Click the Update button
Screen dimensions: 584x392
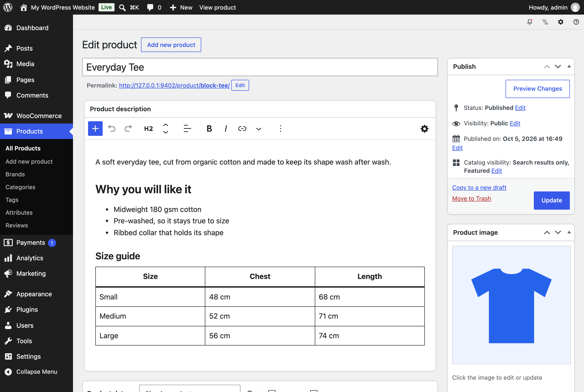click(551, 201)
